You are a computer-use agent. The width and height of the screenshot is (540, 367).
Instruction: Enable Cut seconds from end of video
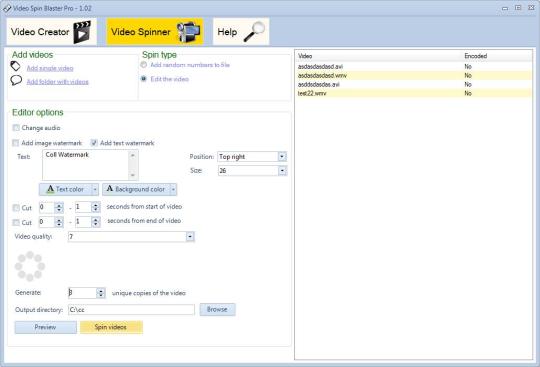[x=16, y=222]
